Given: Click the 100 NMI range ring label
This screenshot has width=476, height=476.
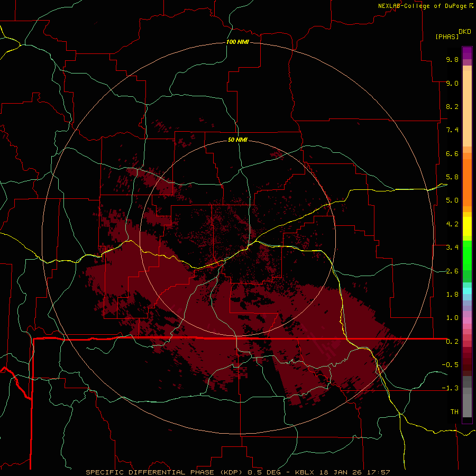Looking at the screenshot, I should [x=237, y=42].
